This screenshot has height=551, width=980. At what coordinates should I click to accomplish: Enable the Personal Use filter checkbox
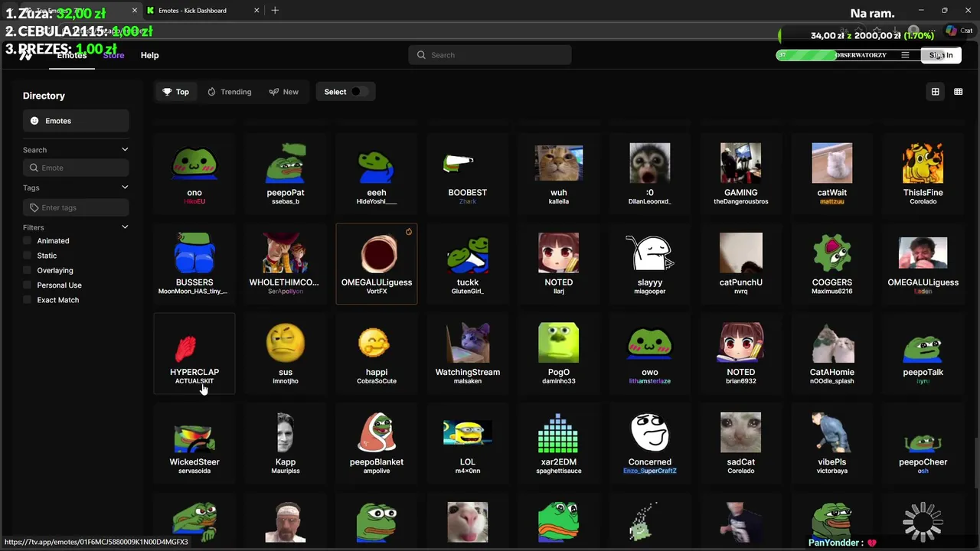tap(28, 285)
